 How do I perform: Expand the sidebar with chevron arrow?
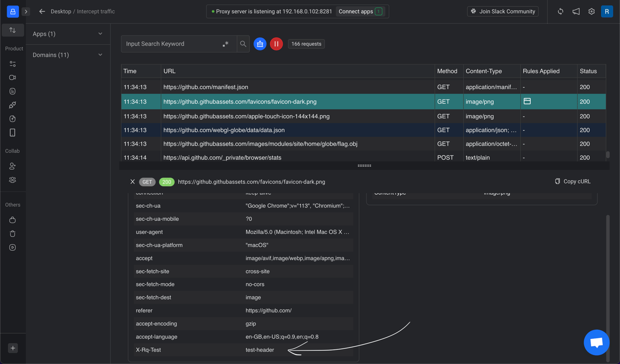26,11
